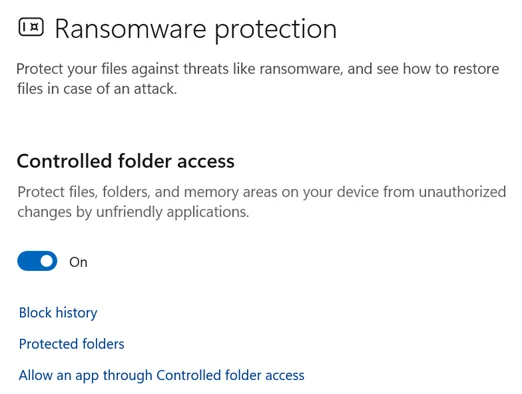Viewport: 522px width, 394px height.
Task: Click the 'changes by unfriendly applications' line
Action: (133, 212)
